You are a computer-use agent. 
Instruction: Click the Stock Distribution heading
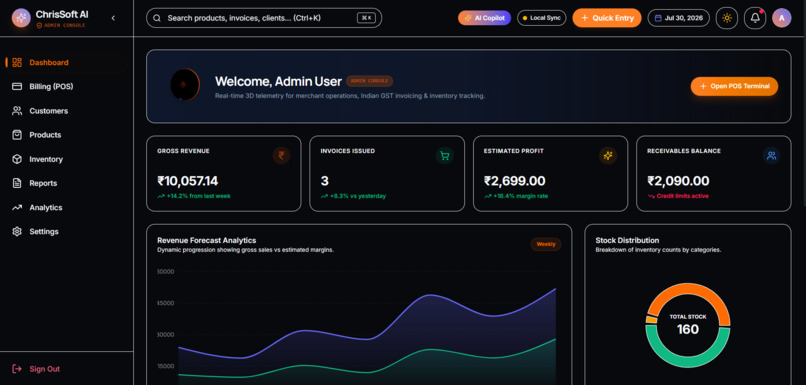pos(627,240)
